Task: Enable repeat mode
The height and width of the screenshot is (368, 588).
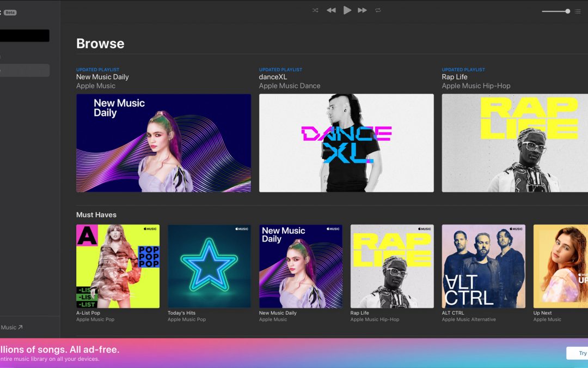Action: pyautogui.click(x=378, y=10)
